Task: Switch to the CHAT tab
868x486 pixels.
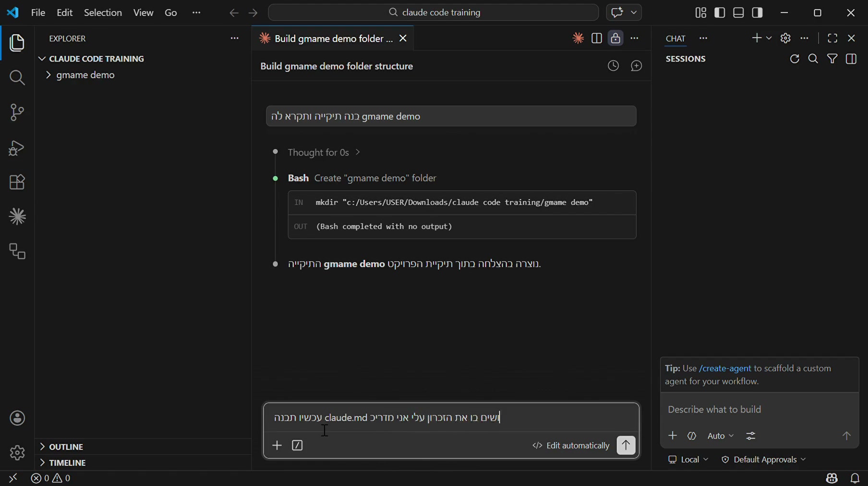Action: coord(675,38)
